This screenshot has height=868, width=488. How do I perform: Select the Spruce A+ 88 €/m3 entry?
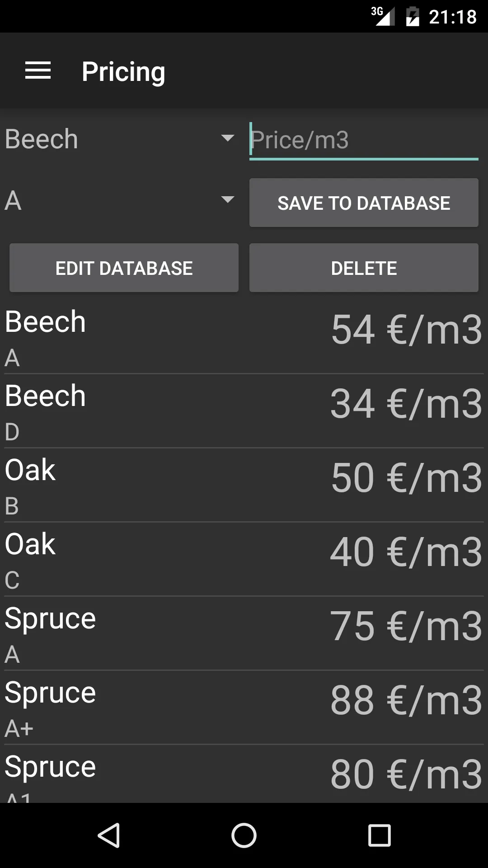click(x=244, y=708)
